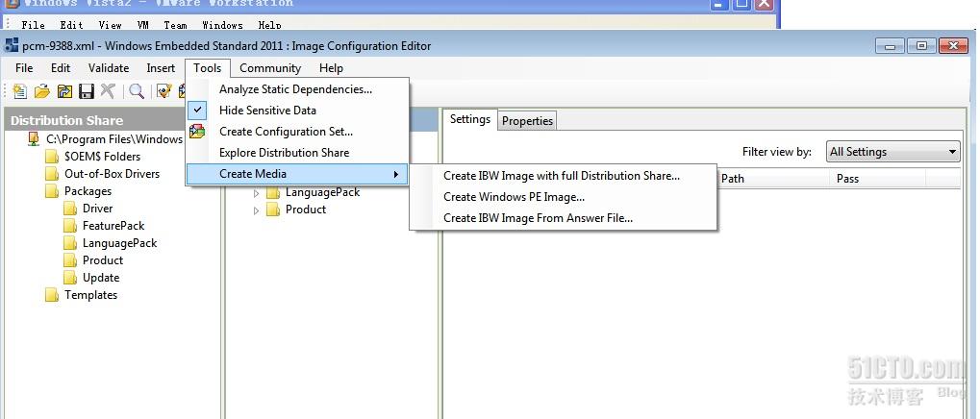Open VMware Workstation VM menu
Image resolution: width=980 pixels, height=419 pixels.
click(142, 25)
